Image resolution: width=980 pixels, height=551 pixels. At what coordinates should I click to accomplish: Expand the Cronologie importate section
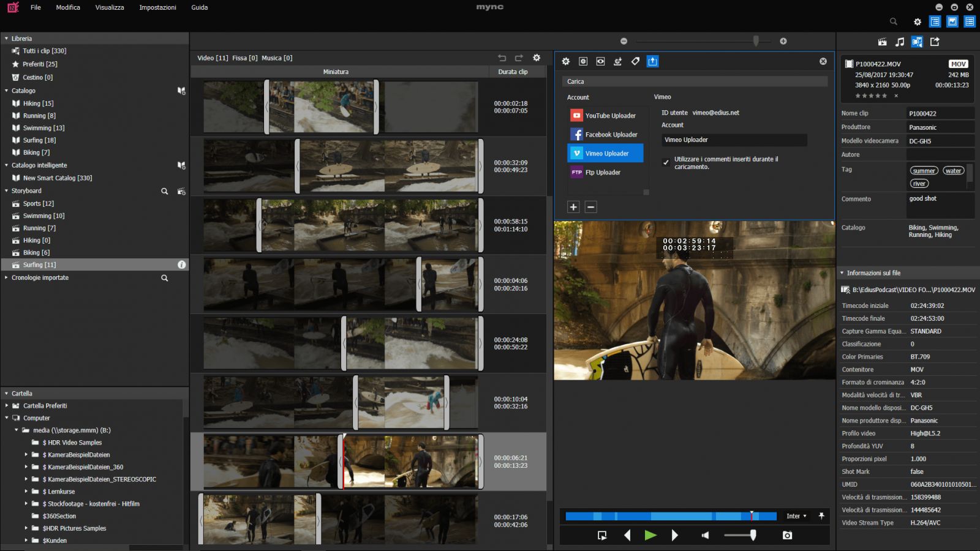coord(7,278)
